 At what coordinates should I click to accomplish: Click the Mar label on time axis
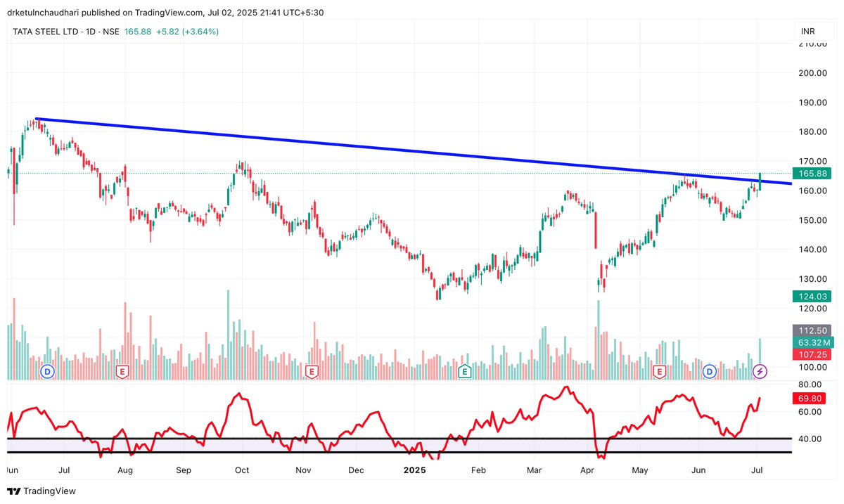[535, 469]
